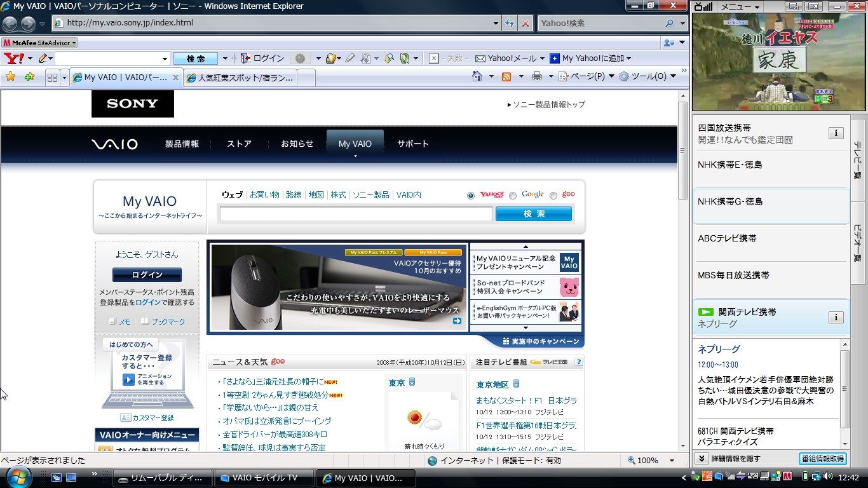This screenshot has height=488, width=868.
Task: Click the McAfee red M tray icon
Action: 787,476
